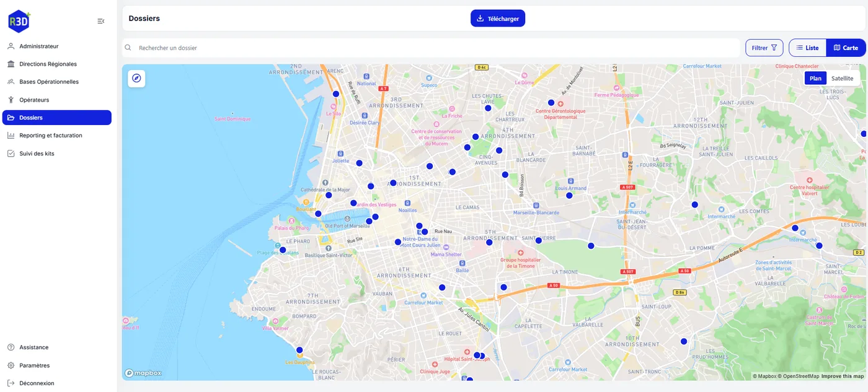868x392 pixels.
Task: Select the Plan map style
Action: [815, 78]
